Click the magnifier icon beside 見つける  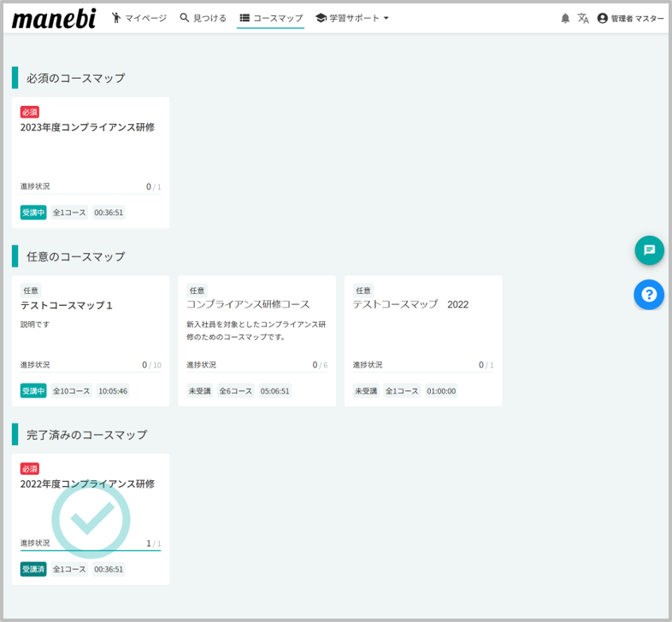[x=185, y=18]
